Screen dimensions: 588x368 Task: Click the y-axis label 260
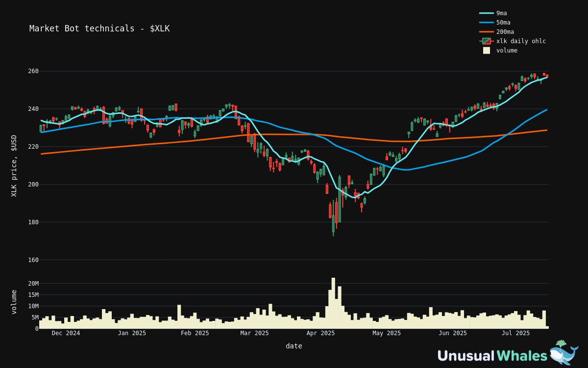pos(33,71)
